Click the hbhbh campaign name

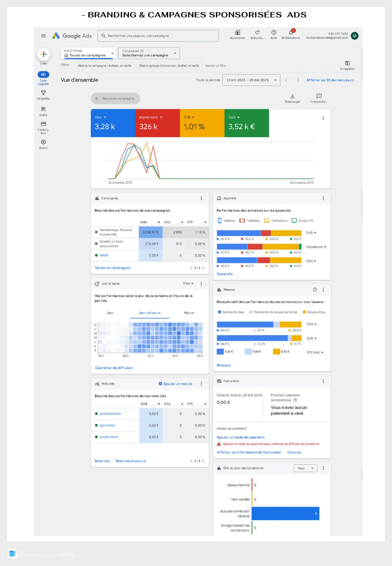(x=104, y=255)
